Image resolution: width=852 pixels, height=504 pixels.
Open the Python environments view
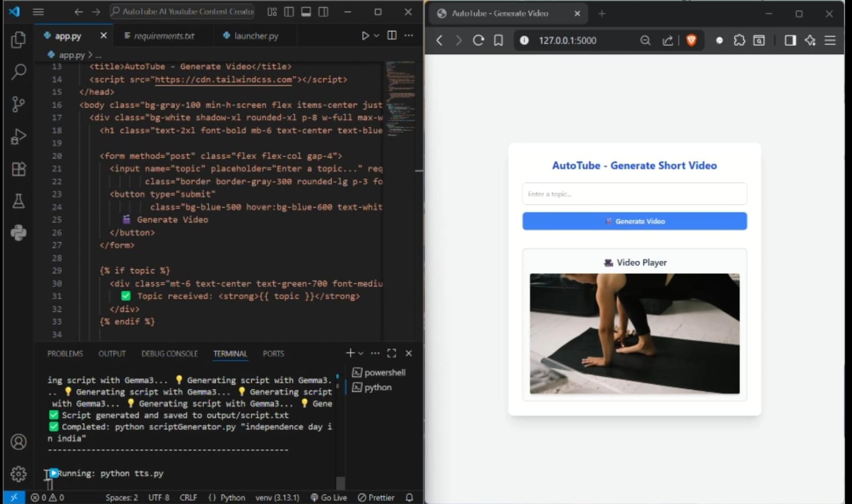(x=18, y=233)
